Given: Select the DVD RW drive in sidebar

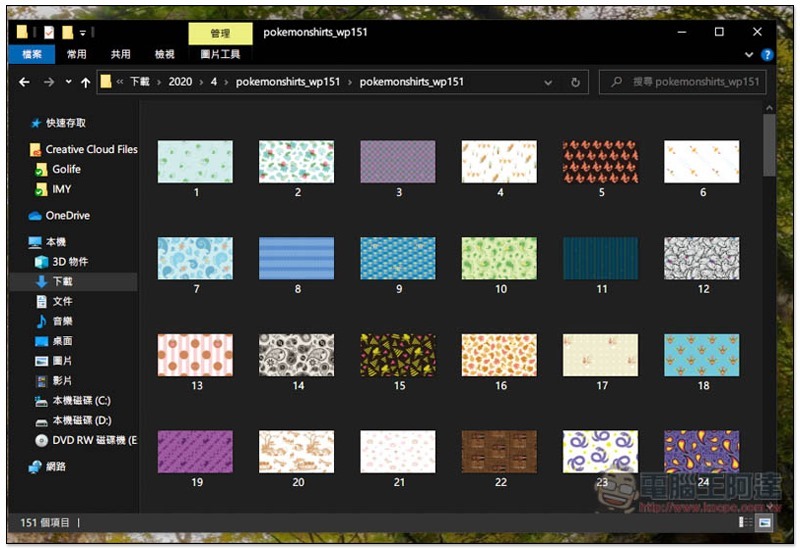Looking at the screenshot, I should pyautogui.click(x=86, y=440).
